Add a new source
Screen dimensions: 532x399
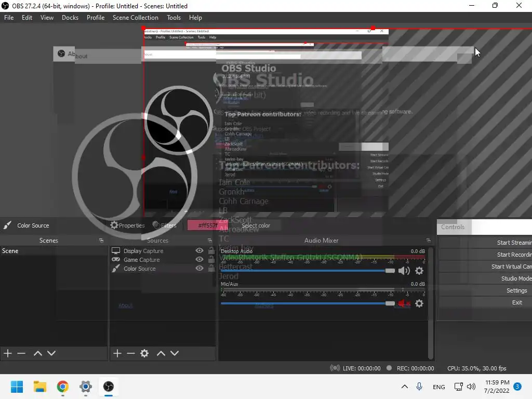click(x=117, y=353)
